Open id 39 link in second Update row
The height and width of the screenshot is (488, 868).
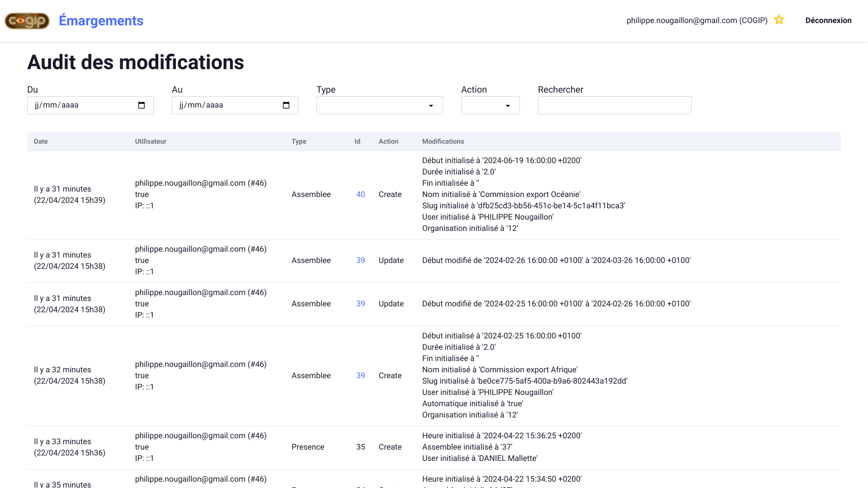click(360, 304)
